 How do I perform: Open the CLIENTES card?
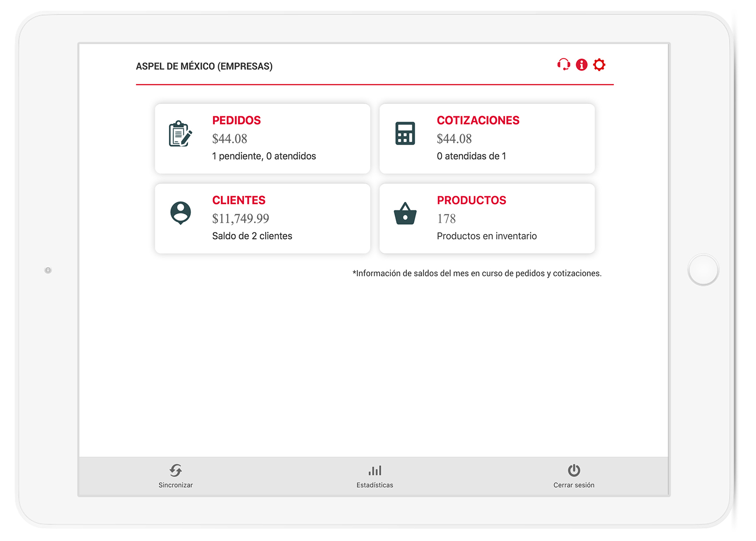point(262,218)
